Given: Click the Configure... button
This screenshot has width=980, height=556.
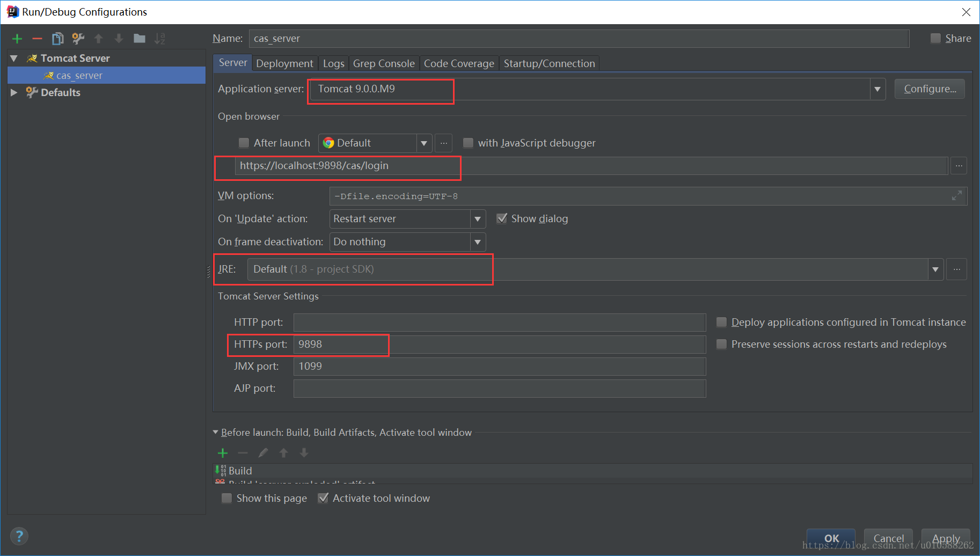Looking at the screenshot, I should (x=930, y=89).
